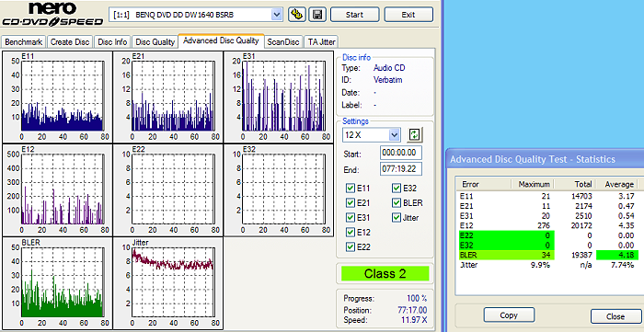Click the Start button

pyautogui.click(x=354, y=15)
